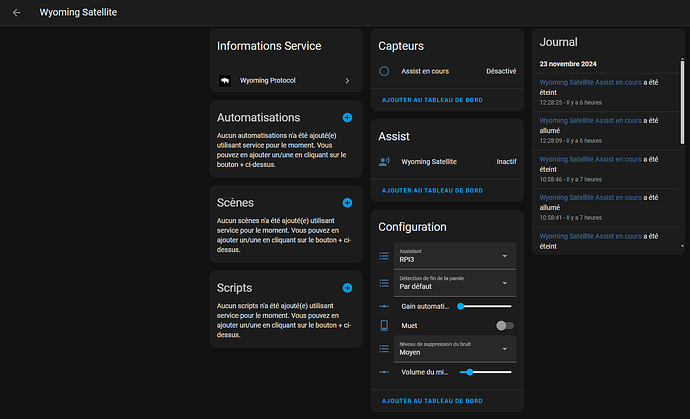
Task: Open the Assist en cours sensor entry
Action: coord(447,71)
